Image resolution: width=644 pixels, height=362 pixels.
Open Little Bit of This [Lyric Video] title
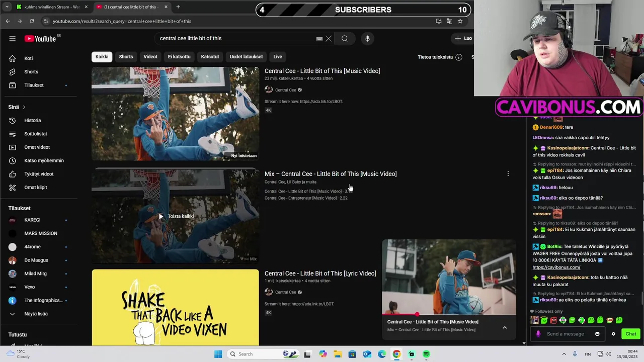(320, 274)
